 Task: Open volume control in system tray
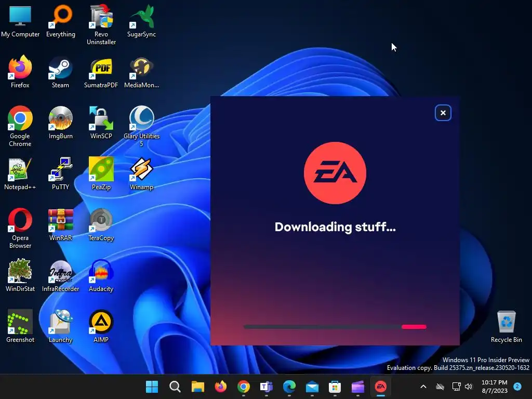click(x=469, y=387)
